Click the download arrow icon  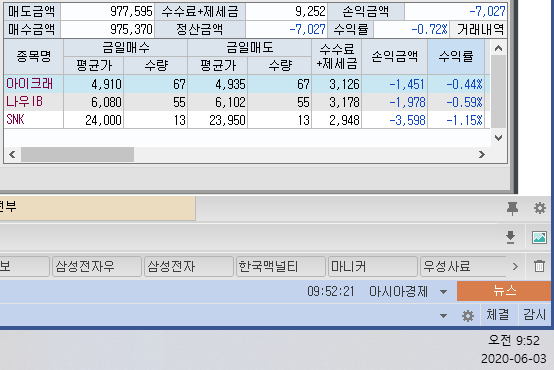pos(510,237)
